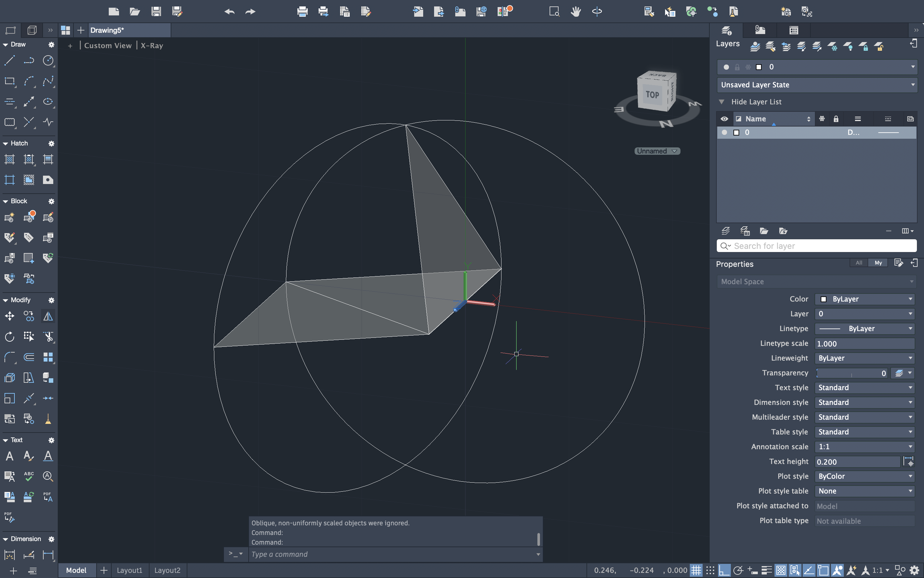Open the X-Ray visual style menu
Viewport: 924px width, 578px height.
(x=152, y=46)
